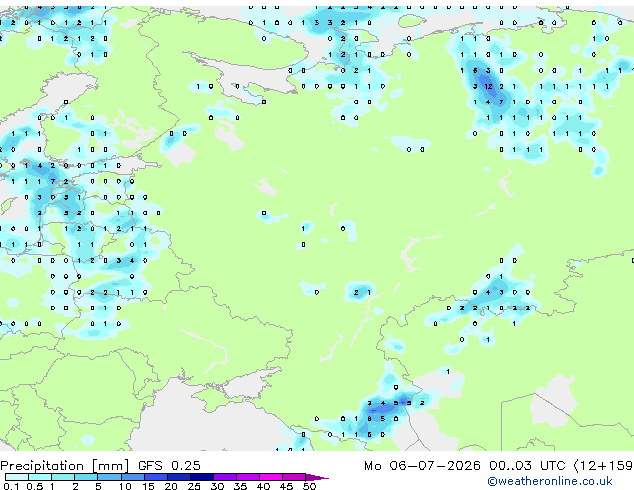The width and height of the screenshot is (634, 490).
Task: Click the 0.5–1 mm legend swatch
Action: (40, 477)
